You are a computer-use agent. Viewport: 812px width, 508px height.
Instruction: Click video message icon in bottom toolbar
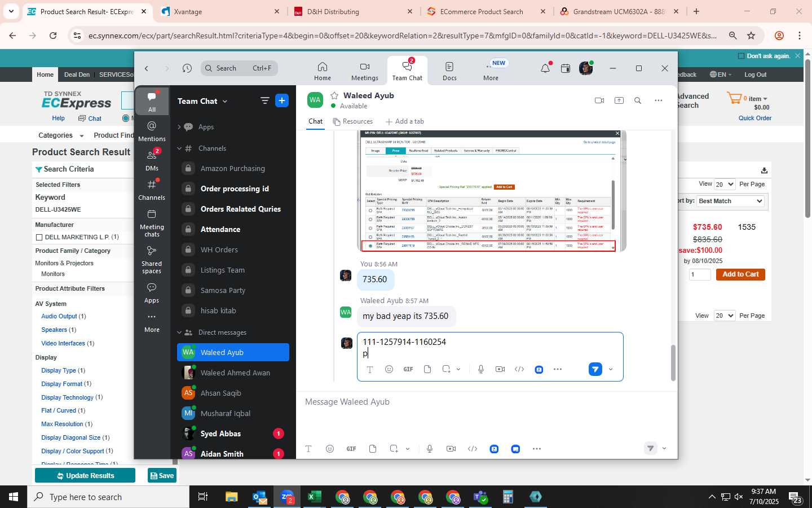tap(451, 449)
